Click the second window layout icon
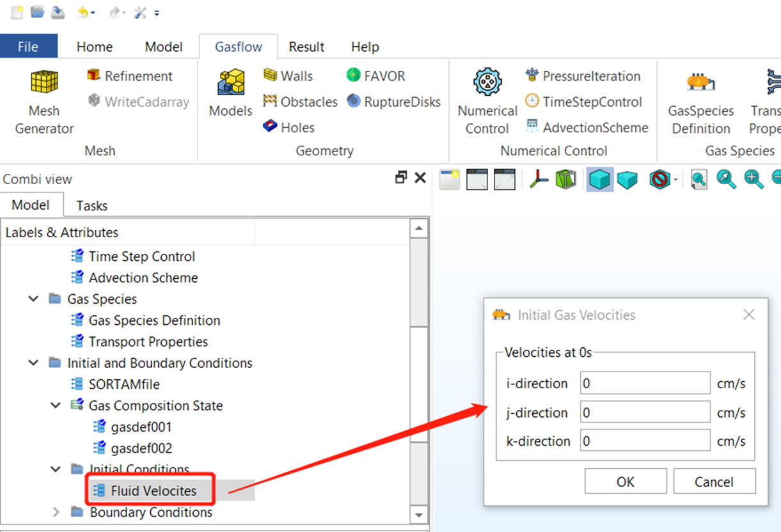781x532 pixels. [477, 179]
